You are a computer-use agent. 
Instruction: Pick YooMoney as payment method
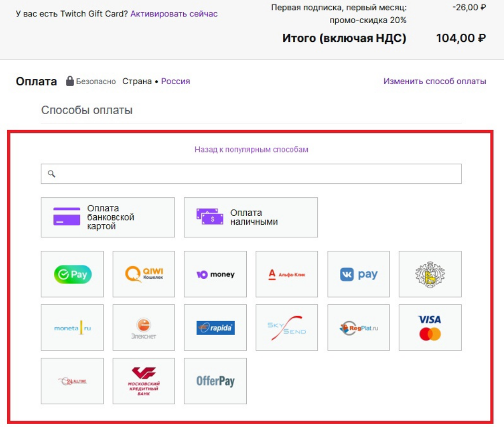(215, 274)
